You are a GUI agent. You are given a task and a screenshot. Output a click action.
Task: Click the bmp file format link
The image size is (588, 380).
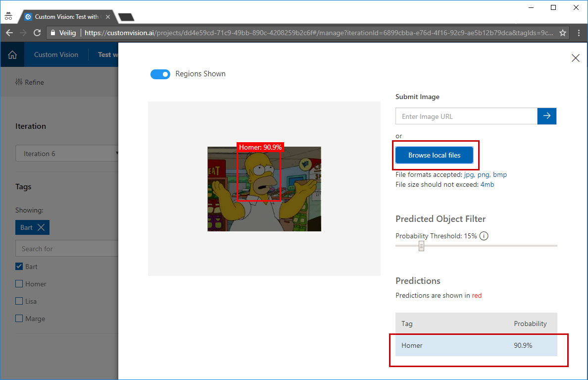tap(500, 174)
